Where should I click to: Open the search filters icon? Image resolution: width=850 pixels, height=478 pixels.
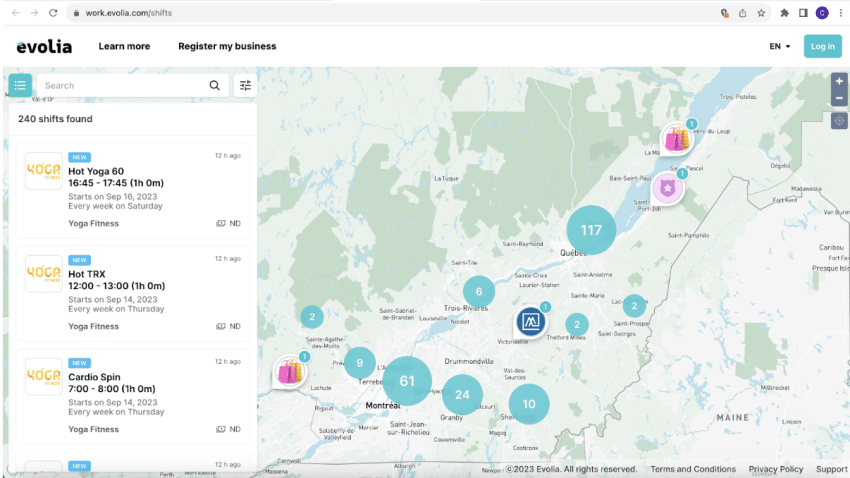(245, 85)
